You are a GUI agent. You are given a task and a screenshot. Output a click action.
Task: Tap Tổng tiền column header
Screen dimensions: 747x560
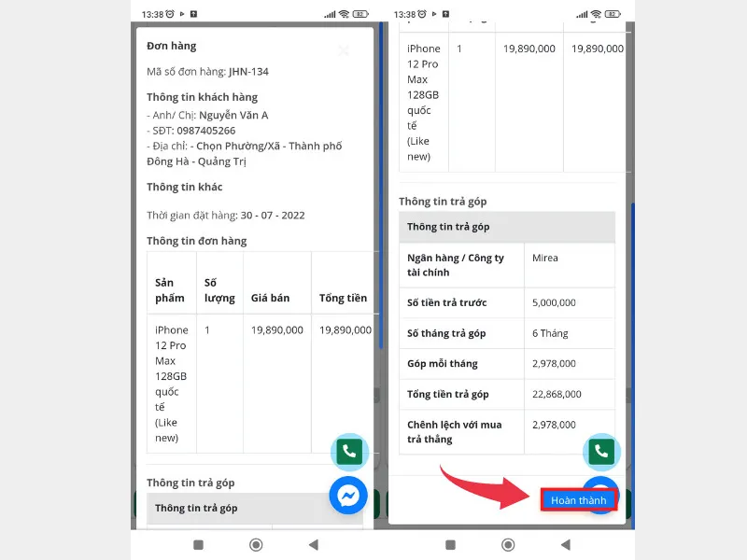[x=343, y=298]
